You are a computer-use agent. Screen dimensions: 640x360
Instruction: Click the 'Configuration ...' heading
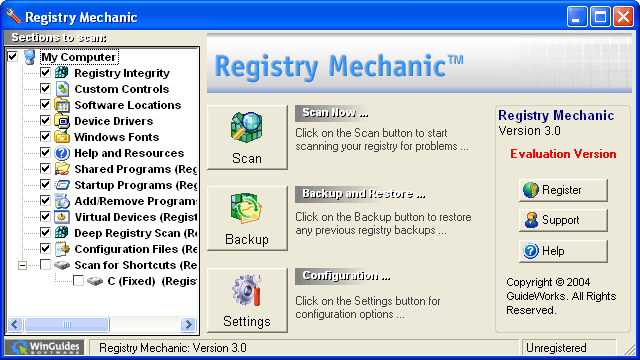click(x=346, y=276)
